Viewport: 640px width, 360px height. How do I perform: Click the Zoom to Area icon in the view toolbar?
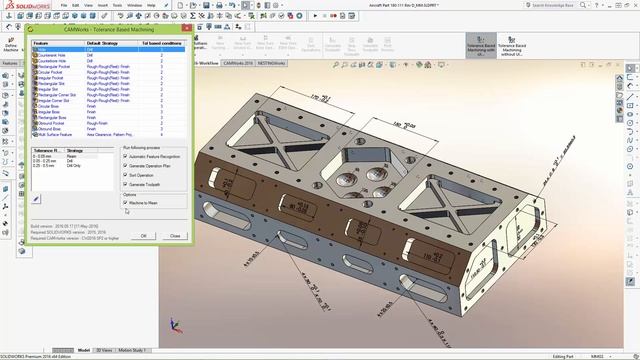pyautogui.click(x=345, y=64)
